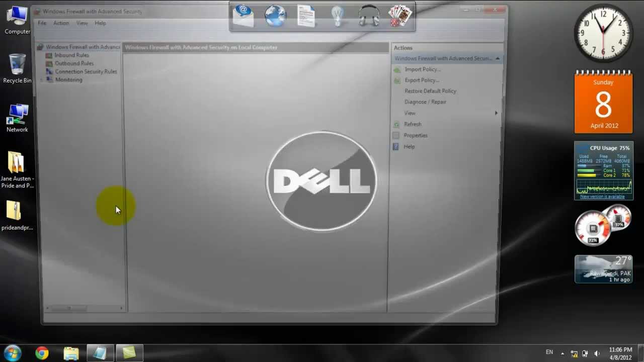Select Outbound Rules in the tree
This screenshot has width=644, height=362.
pyautogui.click(x=74, y=63)
